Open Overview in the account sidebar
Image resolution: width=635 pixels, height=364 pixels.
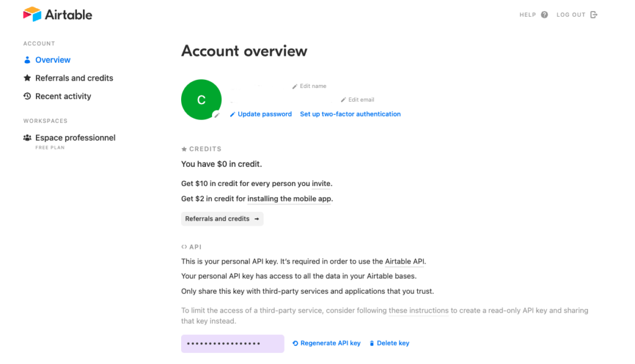click(53, 60)
